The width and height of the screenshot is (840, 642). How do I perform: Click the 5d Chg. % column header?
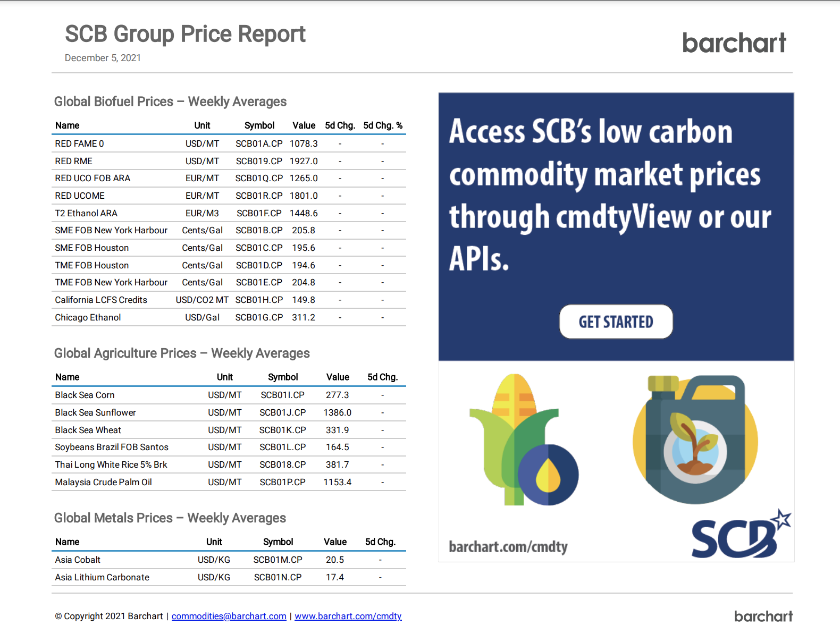[x=383, y=125]
